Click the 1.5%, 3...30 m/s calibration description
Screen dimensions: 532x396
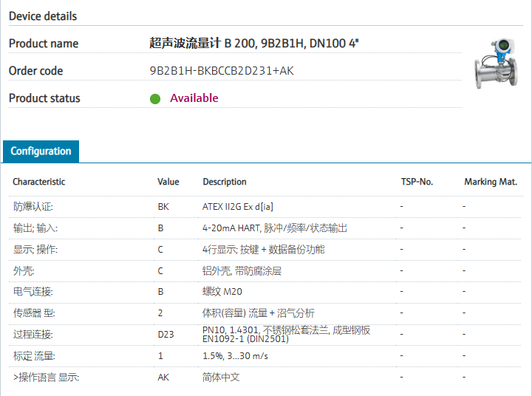tap(235, 355)
